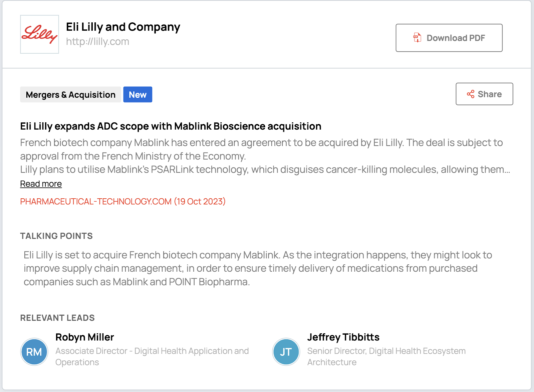
Task: Toggle the New status indicator off
Action: [138, 94]
